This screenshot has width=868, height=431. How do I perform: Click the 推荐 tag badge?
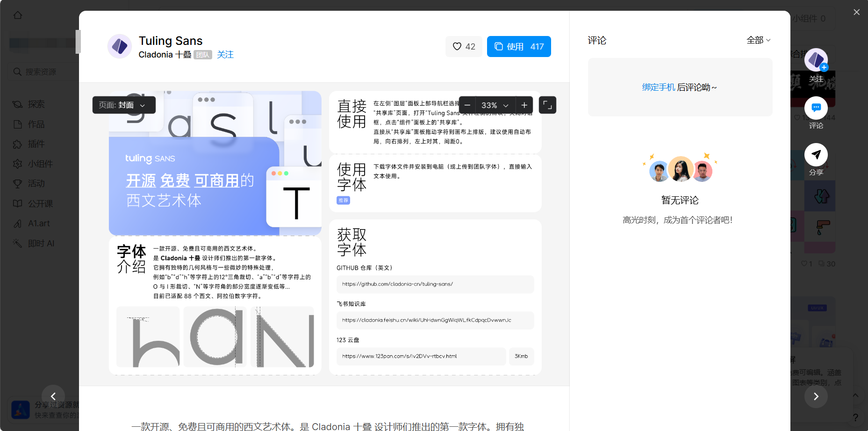coord(344,201)
